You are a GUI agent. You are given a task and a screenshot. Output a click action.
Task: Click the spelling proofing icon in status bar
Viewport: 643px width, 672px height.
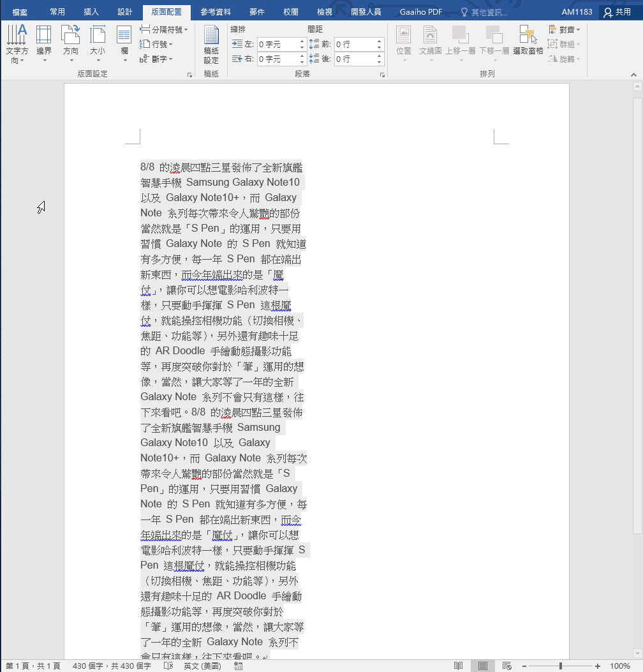(x=168, y=666)
